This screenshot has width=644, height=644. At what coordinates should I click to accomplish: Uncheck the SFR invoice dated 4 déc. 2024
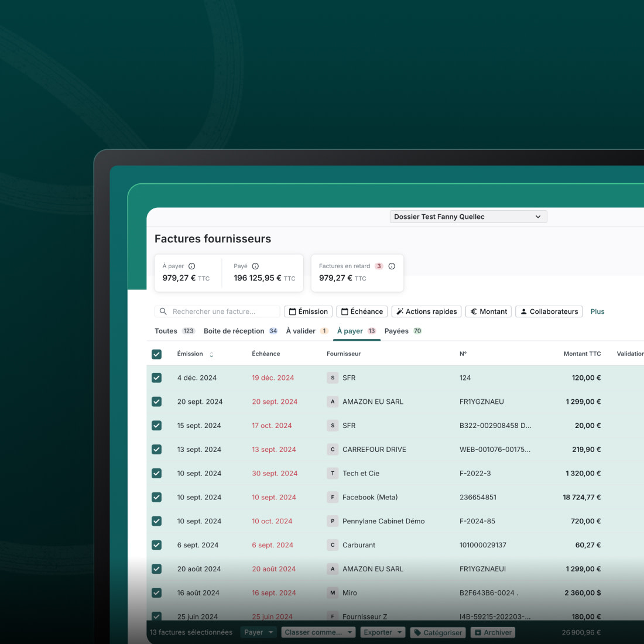coord(156,378)
